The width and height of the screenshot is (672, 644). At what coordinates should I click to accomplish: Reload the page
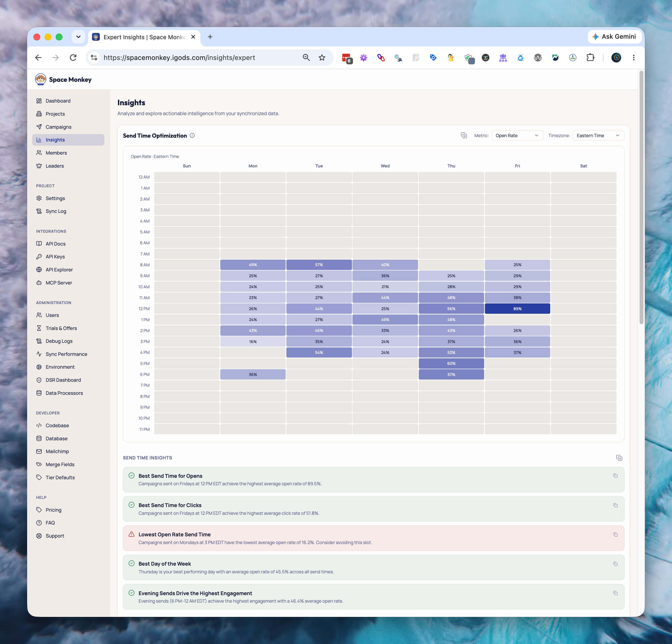point(73,58)
